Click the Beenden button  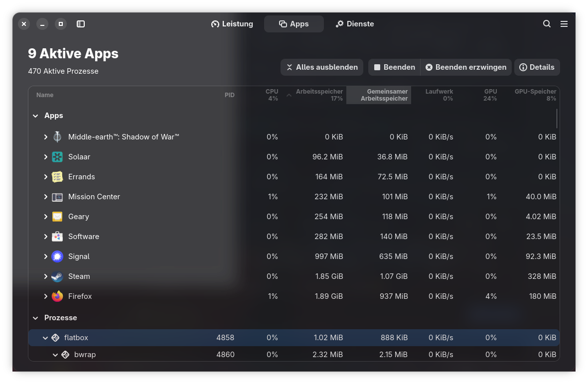pyautogui.click(x=394, y=67)
